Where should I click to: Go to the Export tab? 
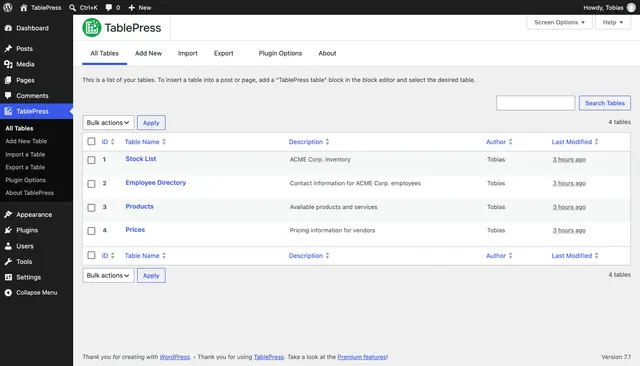pyautogui.click(x=224, y=53)
